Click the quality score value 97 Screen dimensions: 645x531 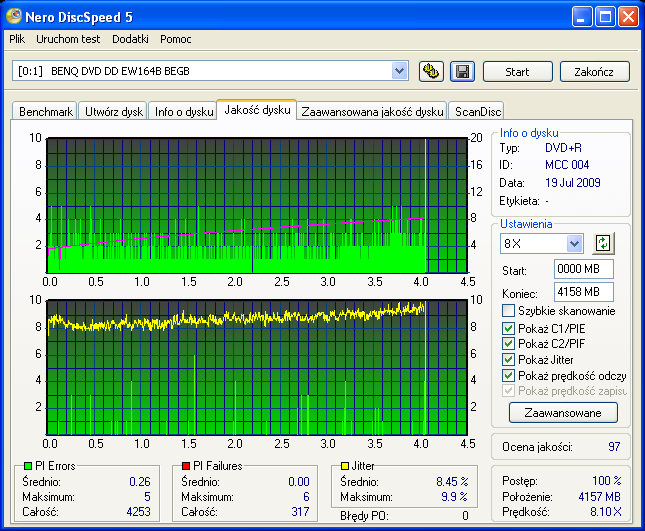[x=614, y=446]
